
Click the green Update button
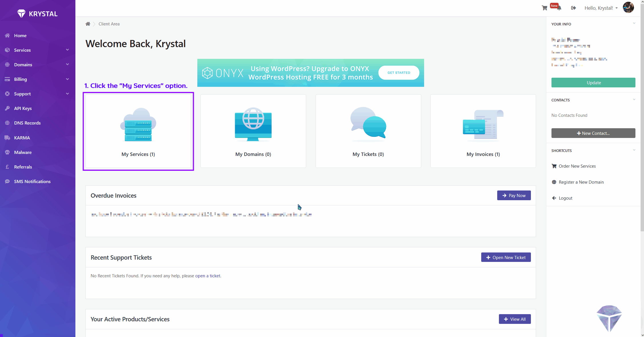[593, 83]
